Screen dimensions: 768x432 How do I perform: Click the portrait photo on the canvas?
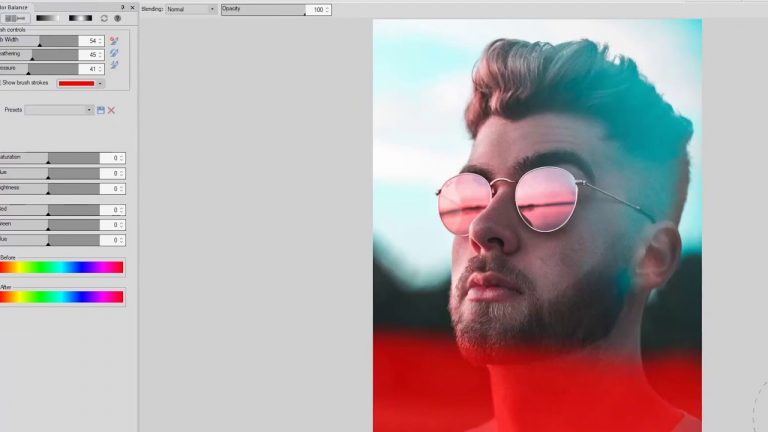pos(537,225)
